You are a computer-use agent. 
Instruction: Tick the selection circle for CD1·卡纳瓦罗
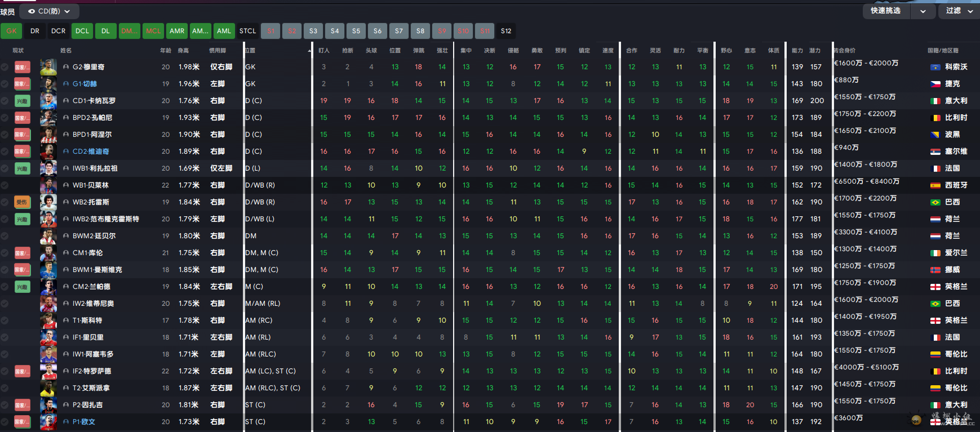(5, 101)
